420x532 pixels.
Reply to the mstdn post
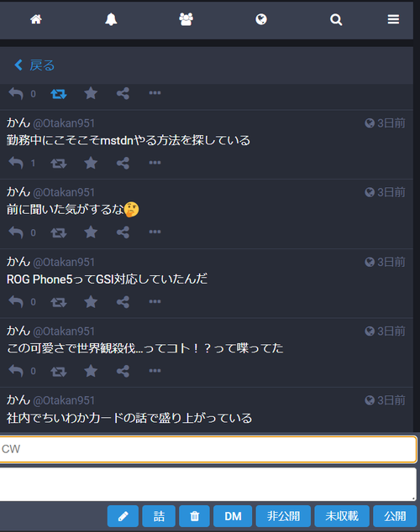[16, 163]
